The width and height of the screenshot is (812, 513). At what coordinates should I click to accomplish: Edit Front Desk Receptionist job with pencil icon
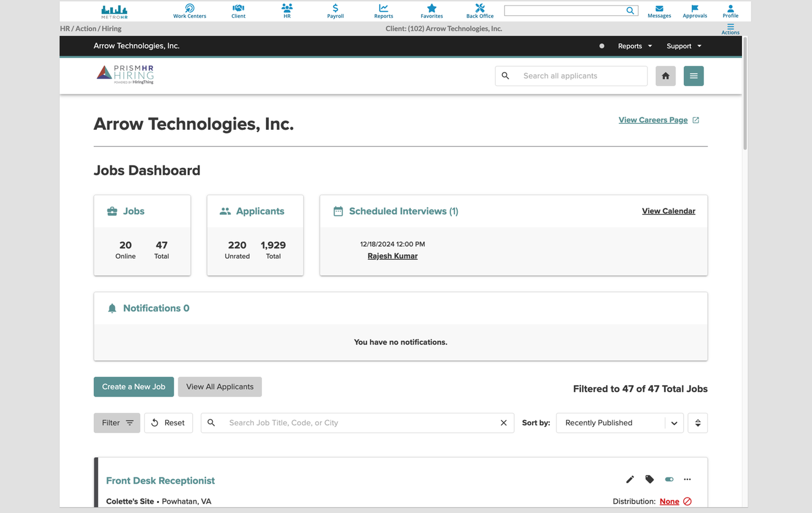pyautogui.click(x=630, y=479)
